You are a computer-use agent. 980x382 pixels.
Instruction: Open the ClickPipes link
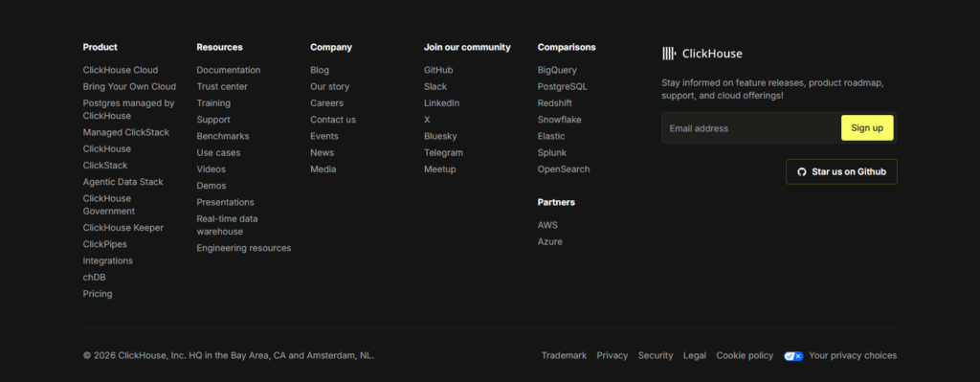(x=105, y=244)
